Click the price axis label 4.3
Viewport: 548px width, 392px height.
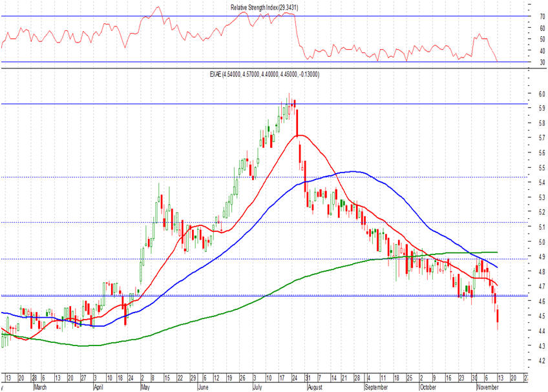[542, 346]
